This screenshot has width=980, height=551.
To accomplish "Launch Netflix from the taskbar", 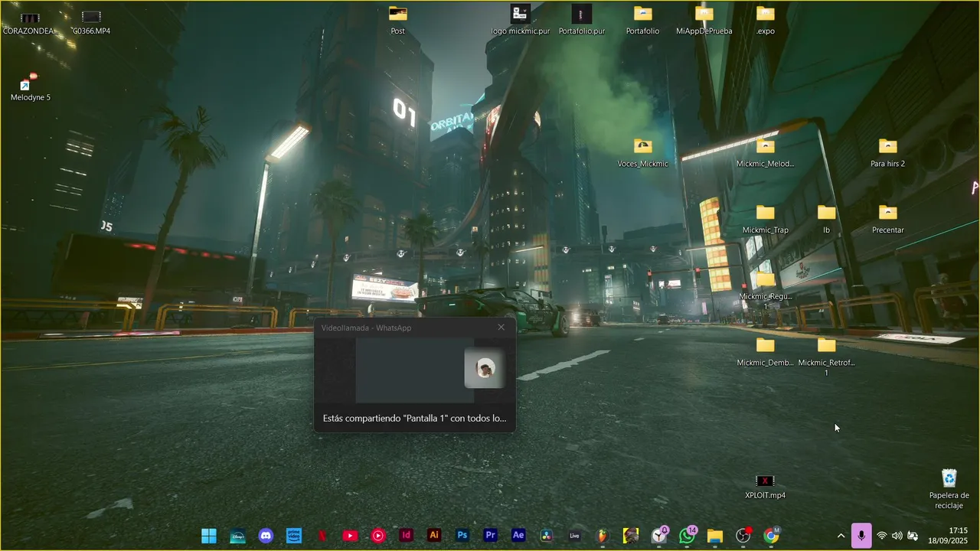I will coord(322,536).
